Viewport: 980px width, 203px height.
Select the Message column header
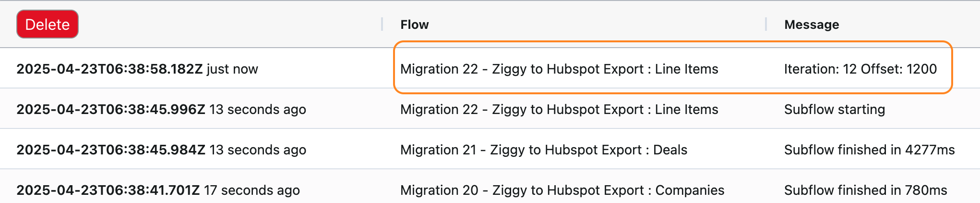(x=812, y=25)
